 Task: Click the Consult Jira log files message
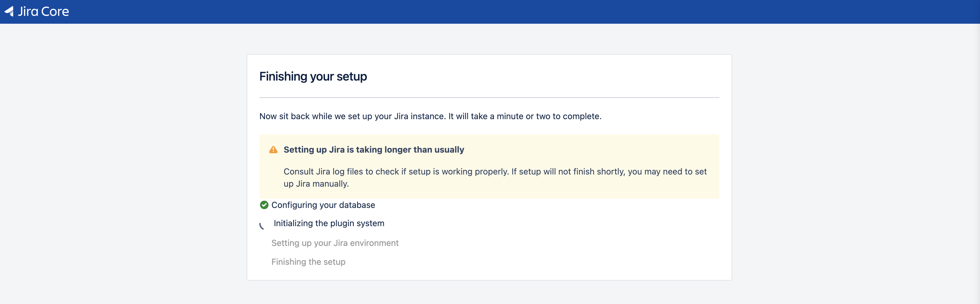pos(495,178)
